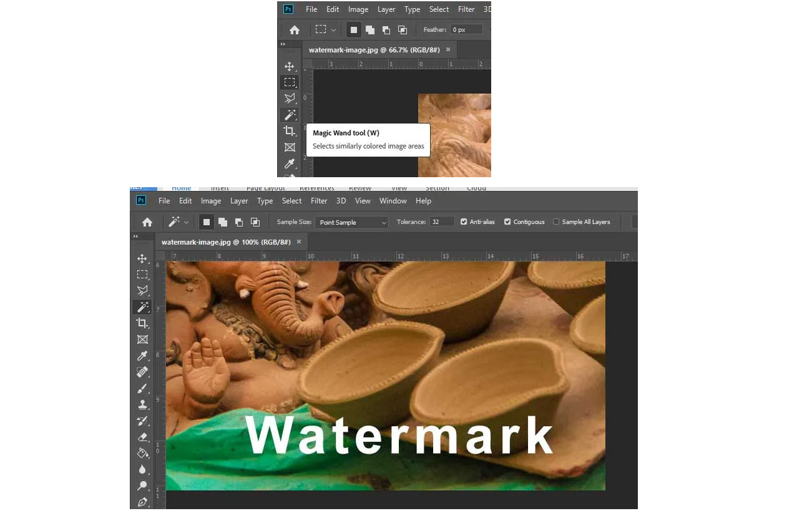Close the watermark-image.jpg @ 100% tab
This screenshot has height=526, width=812.
(x=299, y=241)
